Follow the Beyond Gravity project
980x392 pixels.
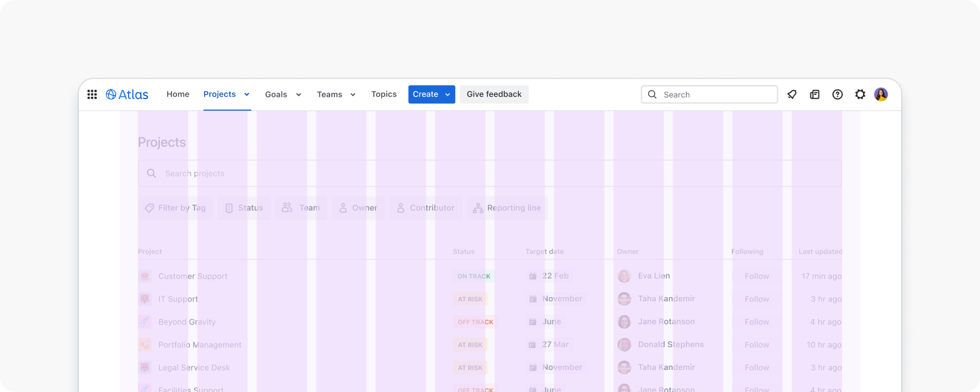(756, 322)
